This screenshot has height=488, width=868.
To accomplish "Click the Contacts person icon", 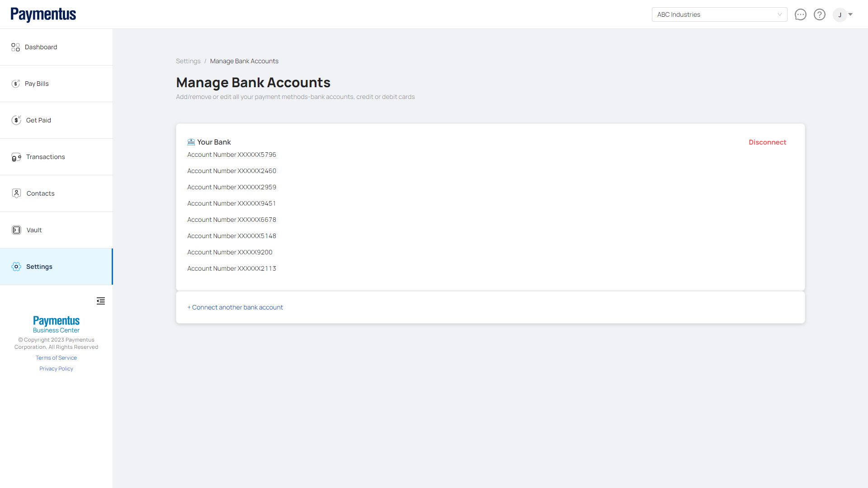I will pos(16,193).
